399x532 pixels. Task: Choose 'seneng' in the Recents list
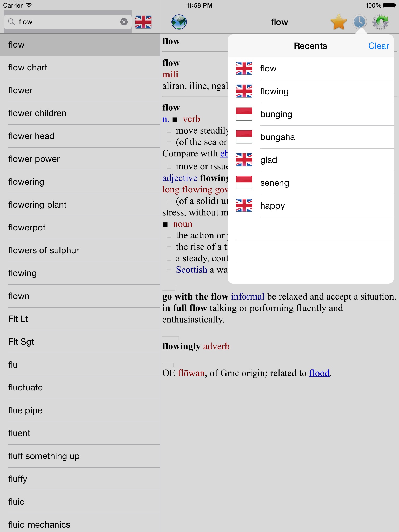click(x=275, y=183)
